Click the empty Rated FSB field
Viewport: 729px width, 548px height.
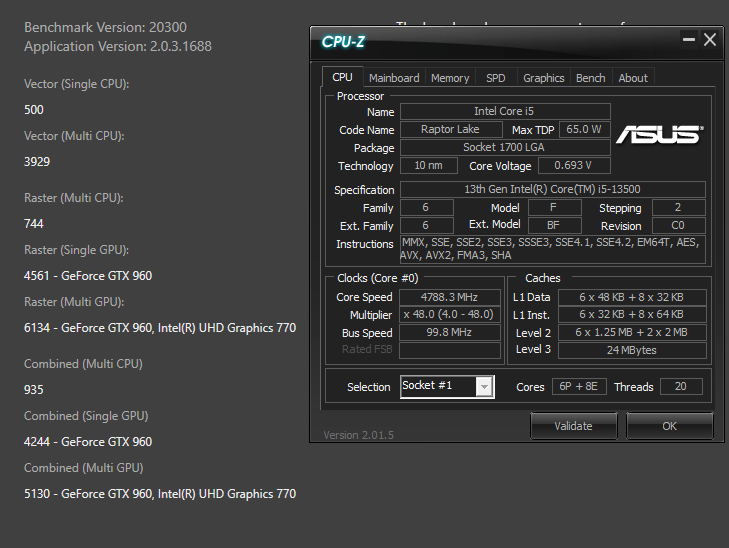click(x=450, y=350)
